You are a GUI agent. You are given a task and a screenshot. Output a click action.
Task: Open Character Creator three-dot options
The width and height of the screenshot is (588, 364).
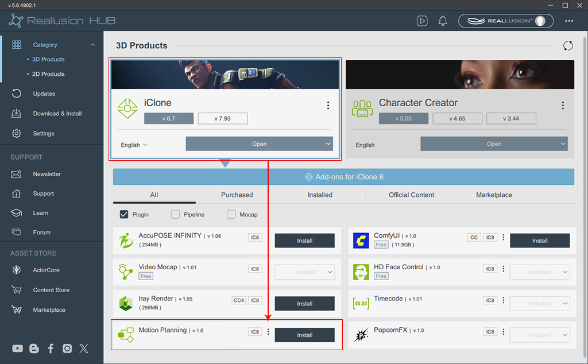(563, 105)
